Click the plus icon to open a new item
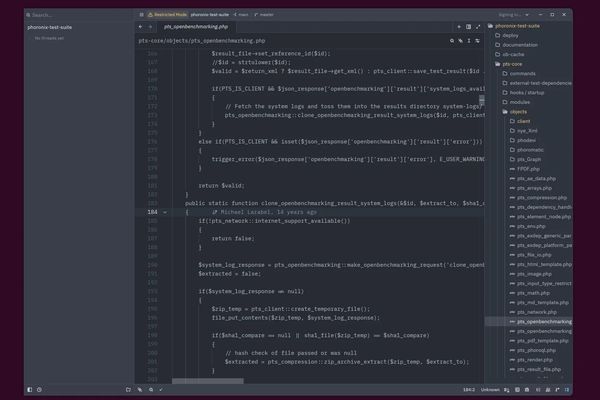The image size is (600, 400). [459, 27]
